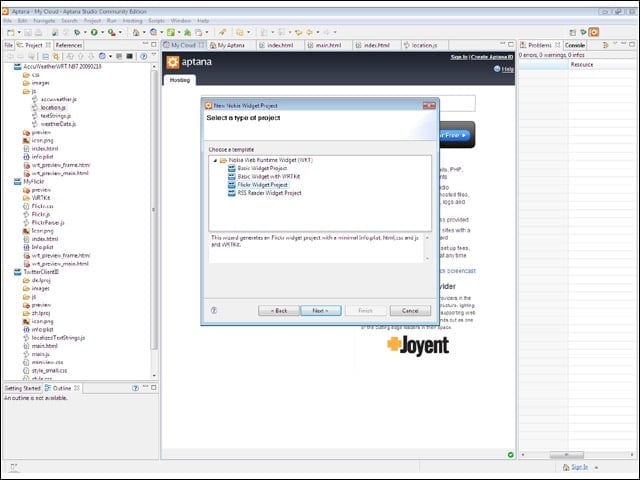Open the Project menu

92,20
